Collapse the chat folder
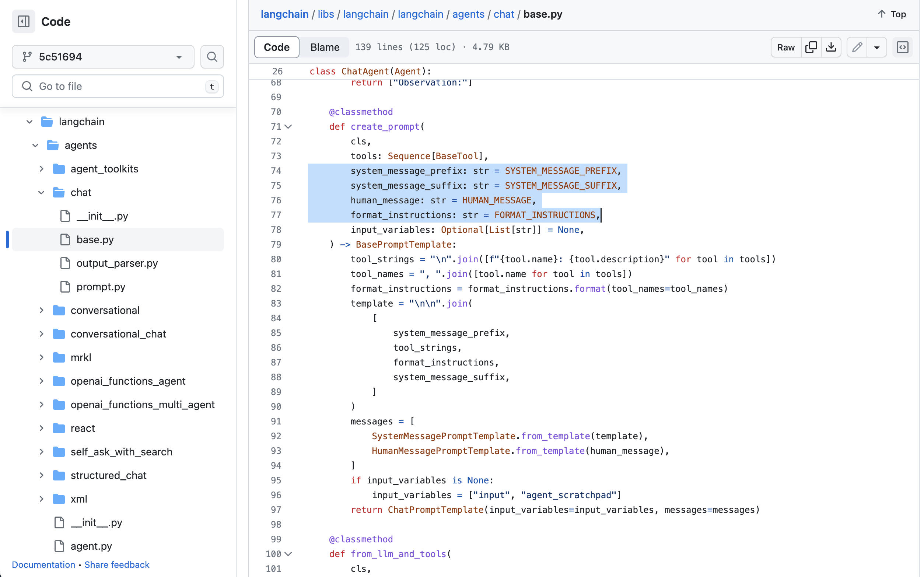This screenshot has height=577, width=924. tap(41, 192)
